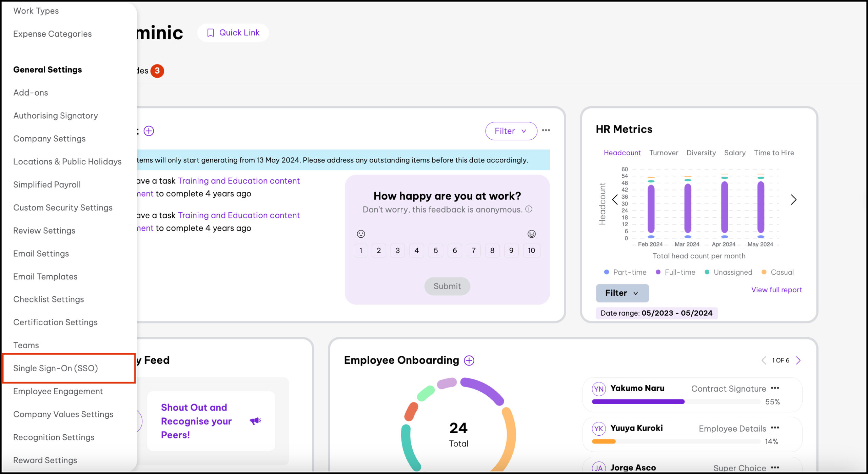Select the sad face emoji on the happiness scale

pos(360,234)
